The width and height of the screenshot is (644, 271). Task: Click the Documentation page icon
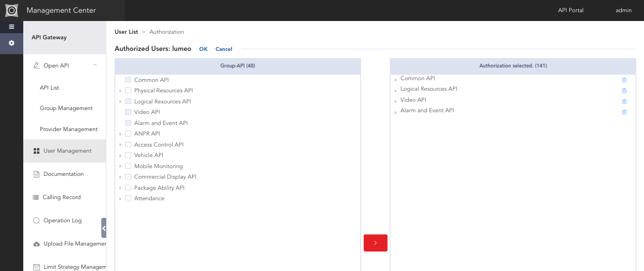[x=36, y=174]
